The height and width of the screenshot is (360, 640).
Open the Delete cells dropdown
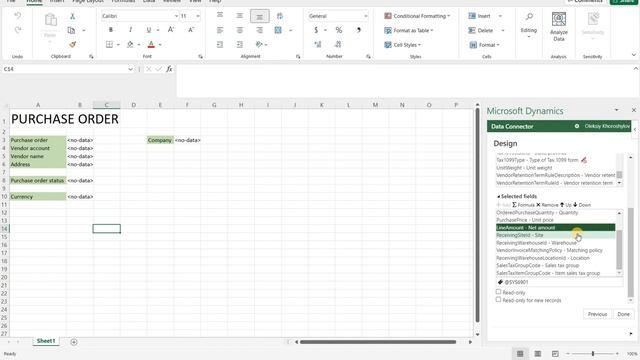click(502, 30)
